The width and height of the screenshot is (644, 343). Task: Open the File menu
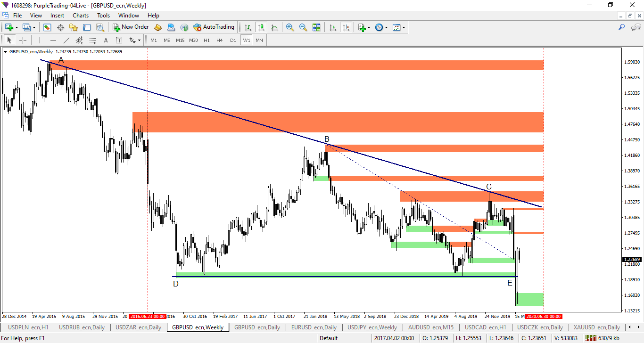click(17, 16)
